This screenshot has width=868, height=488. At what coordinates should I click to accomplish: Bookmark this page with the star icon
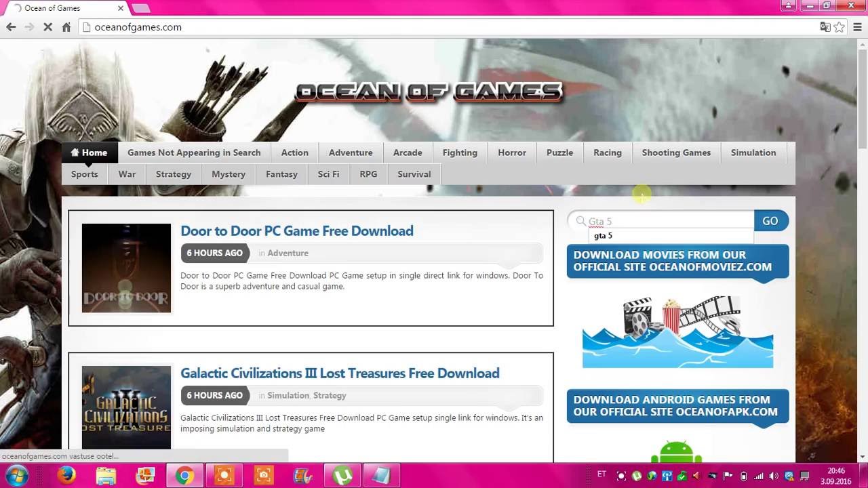(840, 27)
